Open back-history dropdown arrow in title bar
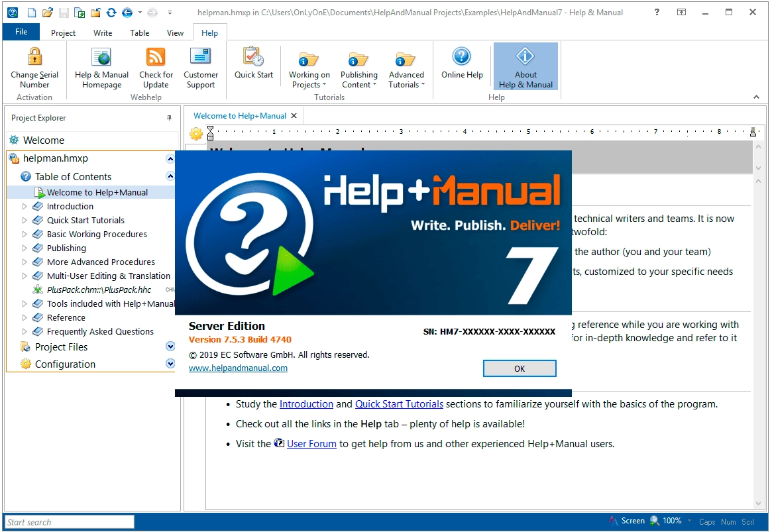The height and width of the screenshot is (532, 770). 140,13
